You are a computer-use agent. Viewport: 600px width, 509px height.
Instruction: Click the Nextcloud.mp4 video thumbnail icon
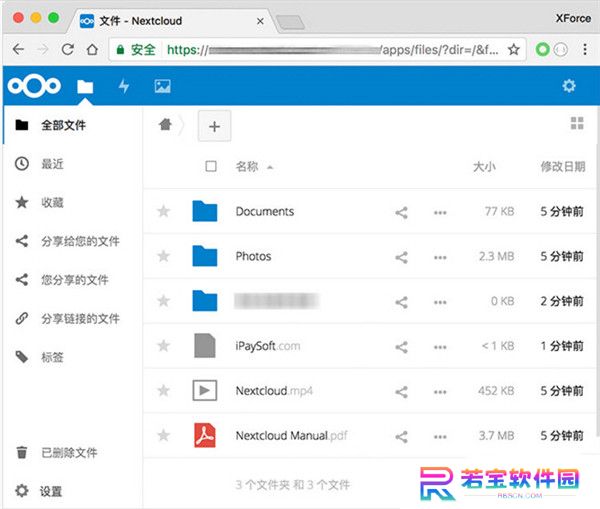(205, 390)
